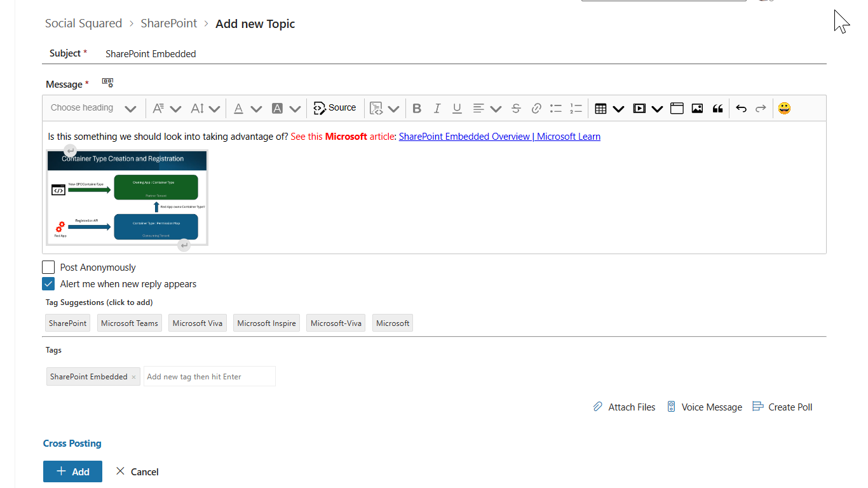
Task: Switch to Source editing view
Action: (335, 108)
